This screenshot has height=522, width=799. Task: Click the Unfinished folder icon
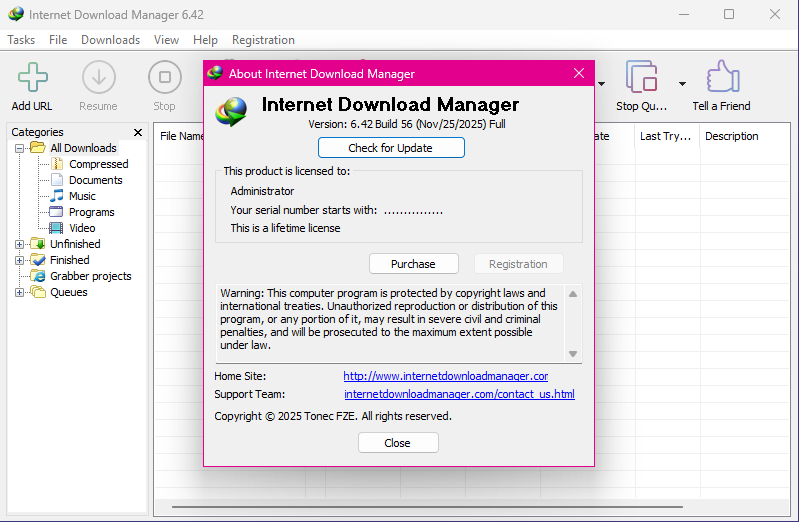[38, 244]
